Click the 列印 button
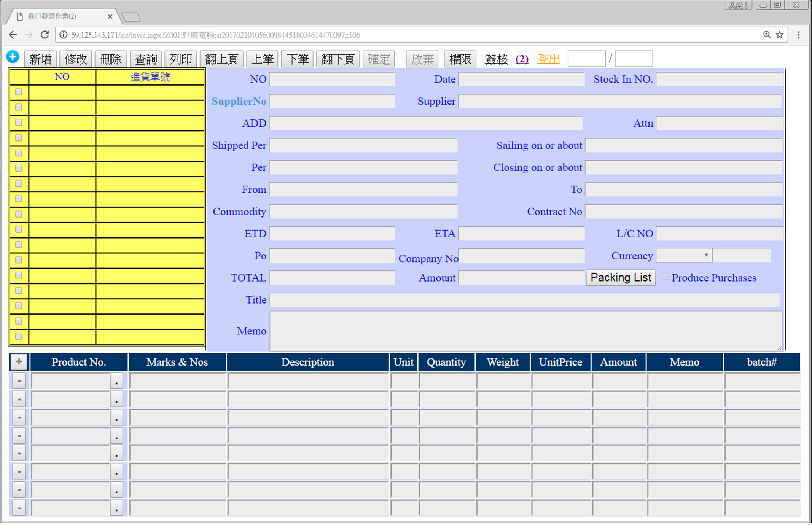The height and width of the screenshot is (525, 812). point(181,59)
